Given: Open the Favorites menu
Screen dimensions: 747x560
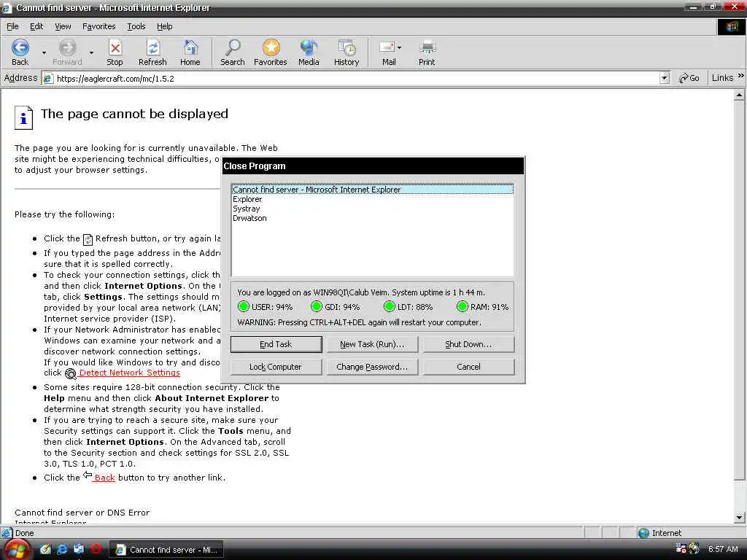Looking at the screenshot, I should pos(98,27).
